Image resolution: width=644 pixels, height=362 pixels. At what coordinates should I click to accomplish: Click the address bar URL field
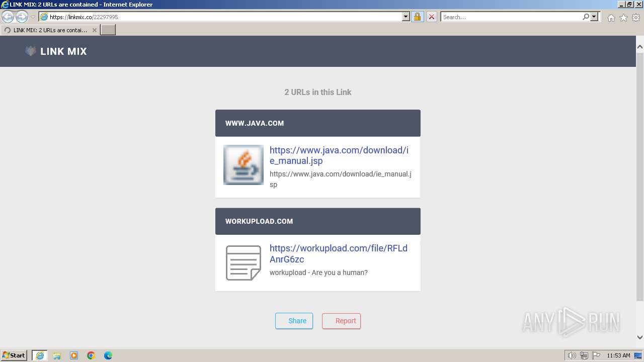coord(220,17)
